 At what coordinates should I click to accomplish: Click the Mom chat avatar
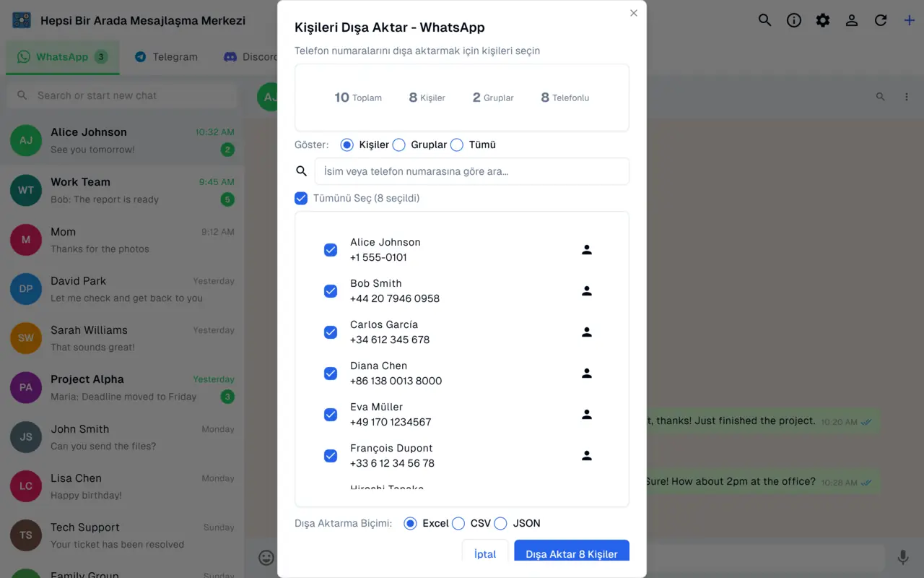coord(26,240)
